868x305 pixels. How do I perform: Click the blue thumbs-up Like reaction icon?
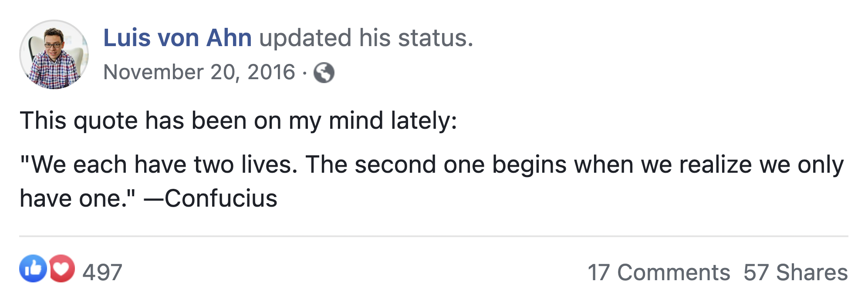coord(33,268)
